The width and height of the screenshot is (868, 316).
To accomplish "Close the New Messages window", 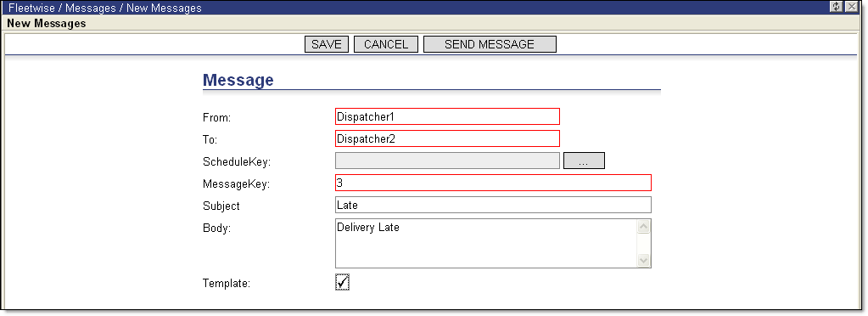I will [x=851, y=7].
